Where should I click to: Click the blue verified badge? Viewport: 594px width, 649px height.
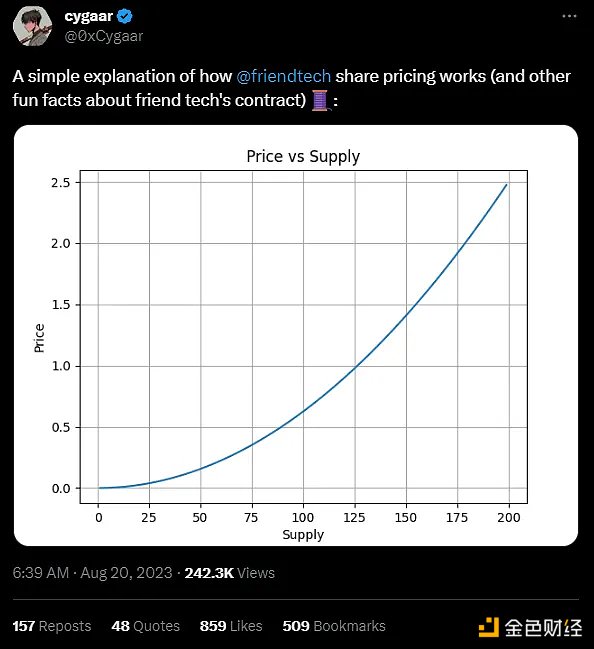125,17
